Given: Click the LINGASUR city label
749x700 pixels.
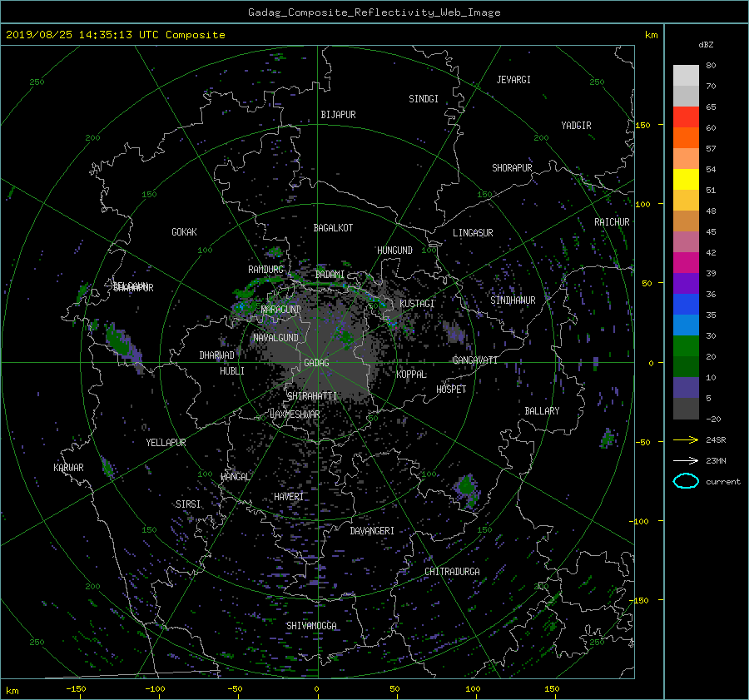Looking at the screenshot, I should tap(473, 233).
